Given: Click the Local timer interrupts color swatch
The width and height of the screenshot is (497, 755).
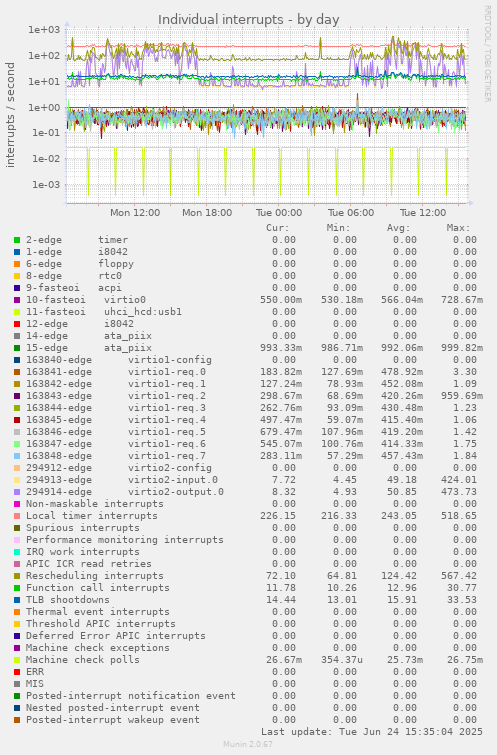Looking at the screenshot, I should click(x=17, y=516).
